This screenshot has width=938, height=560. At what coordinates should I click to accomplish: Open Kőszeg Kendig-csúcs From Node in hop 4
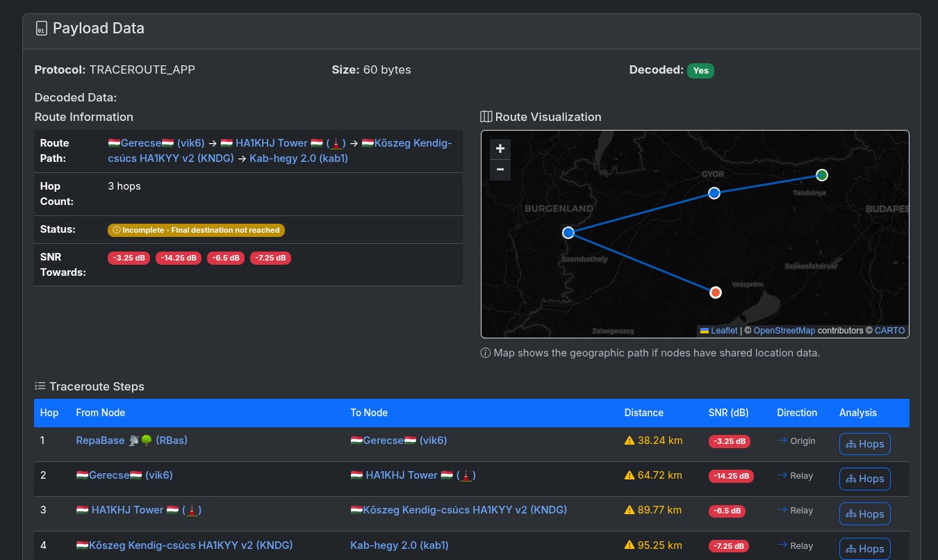coord(184,545)
